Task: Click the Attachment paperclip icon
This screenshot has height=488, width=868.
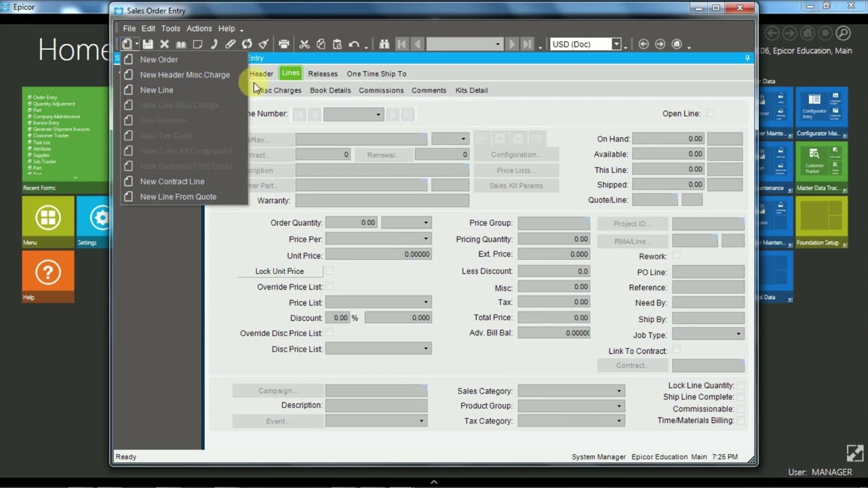Action: coord(231,44)
